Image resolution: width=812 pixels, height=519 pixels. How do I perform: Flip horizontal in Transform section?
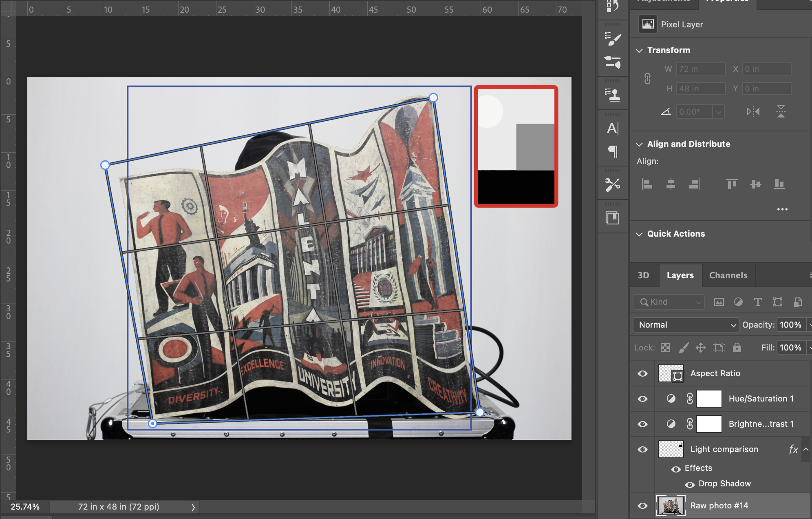(753, 111)
